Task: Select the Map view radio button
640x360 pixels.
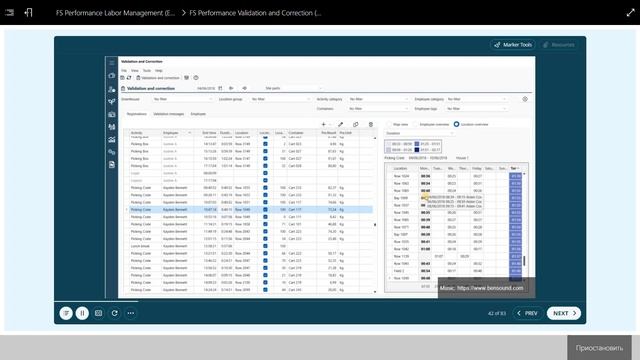Action: (x=389, y=124)
